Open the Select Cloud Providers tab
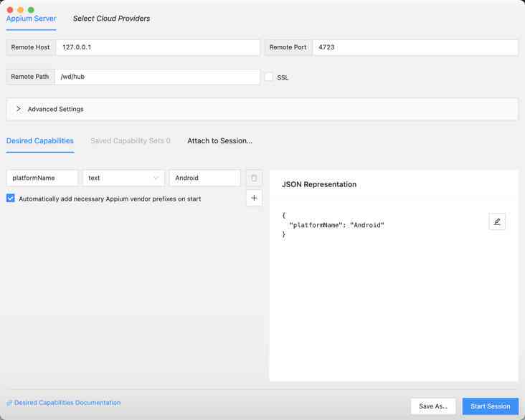 111,19
